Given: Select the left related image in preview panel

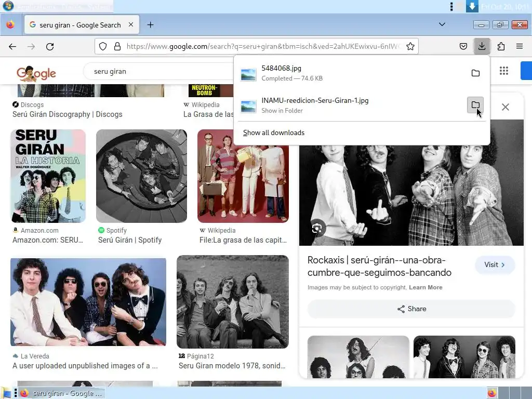Looking at the screenshot, I should pyautogui.click(x=358, y=357).
